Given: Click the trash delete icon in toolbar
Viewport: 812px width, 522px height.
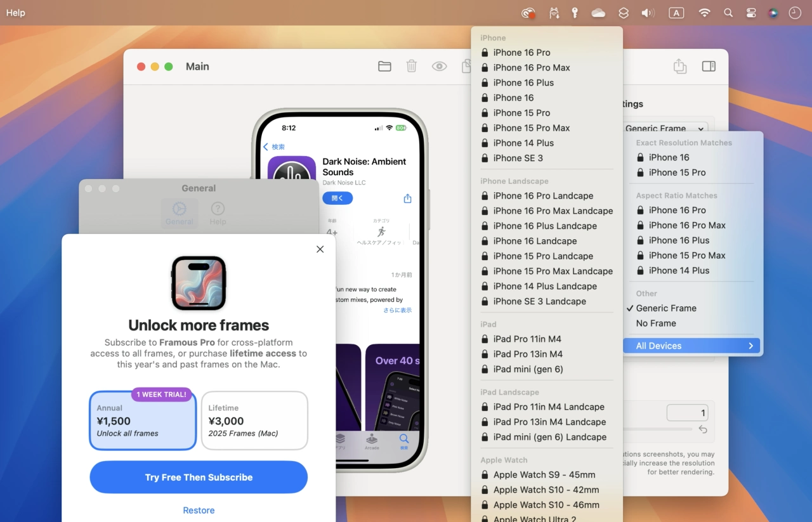Looking at the screenshot, I should pyautogui.click(x=412, y=67).
